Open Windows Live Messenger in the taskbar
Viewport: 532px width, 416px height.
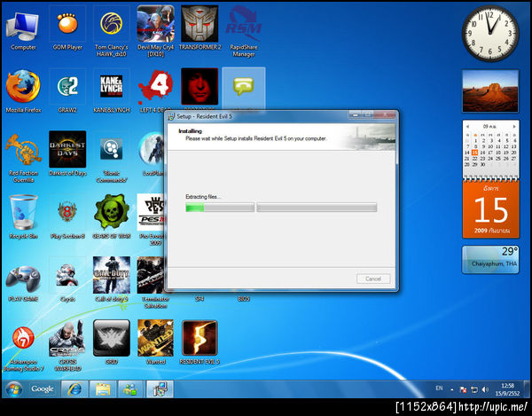coord(130,389)
